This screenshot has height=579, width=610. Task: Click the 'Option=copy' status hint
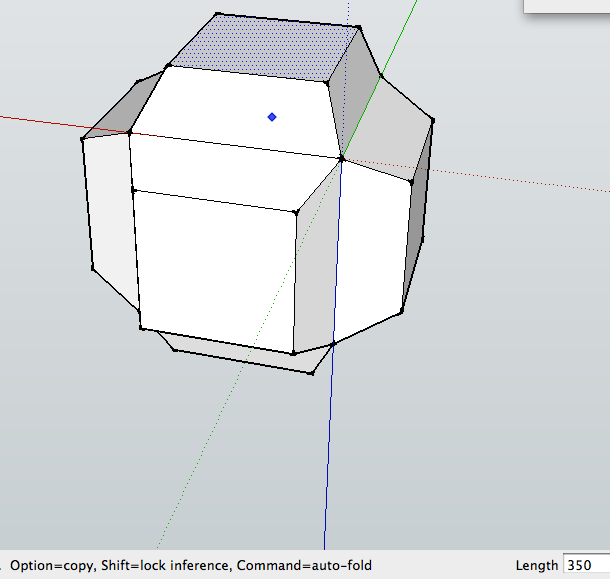53,565
